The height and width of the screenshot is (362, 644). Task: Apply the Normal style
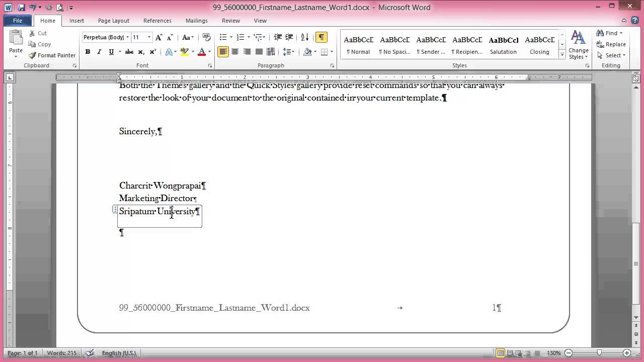pyautogui.click(x=358, y=45)
